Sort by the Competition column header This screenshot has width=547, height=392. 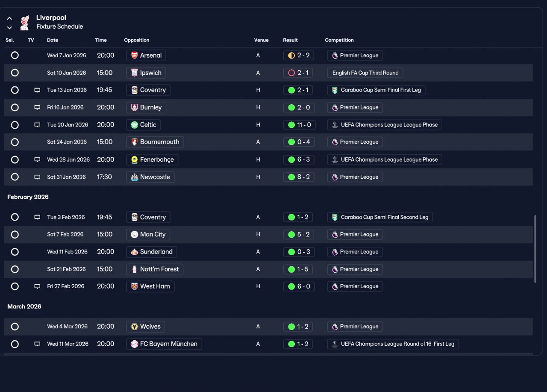tap(339, 40)
